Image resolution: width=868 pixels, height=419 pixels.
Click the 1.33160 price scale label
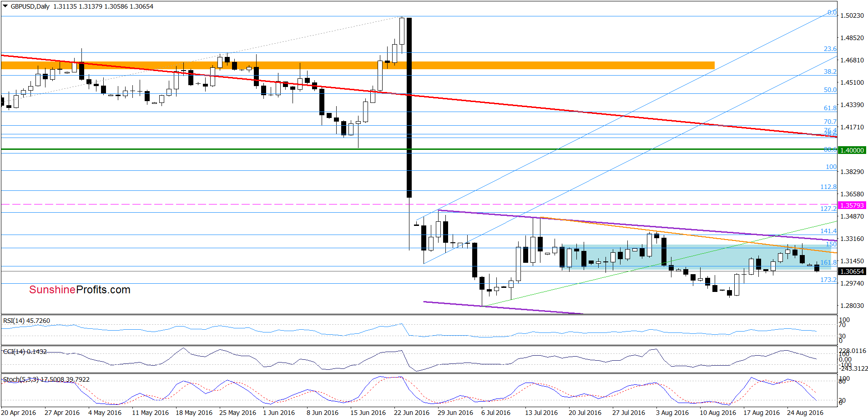[x=852, y=239]
